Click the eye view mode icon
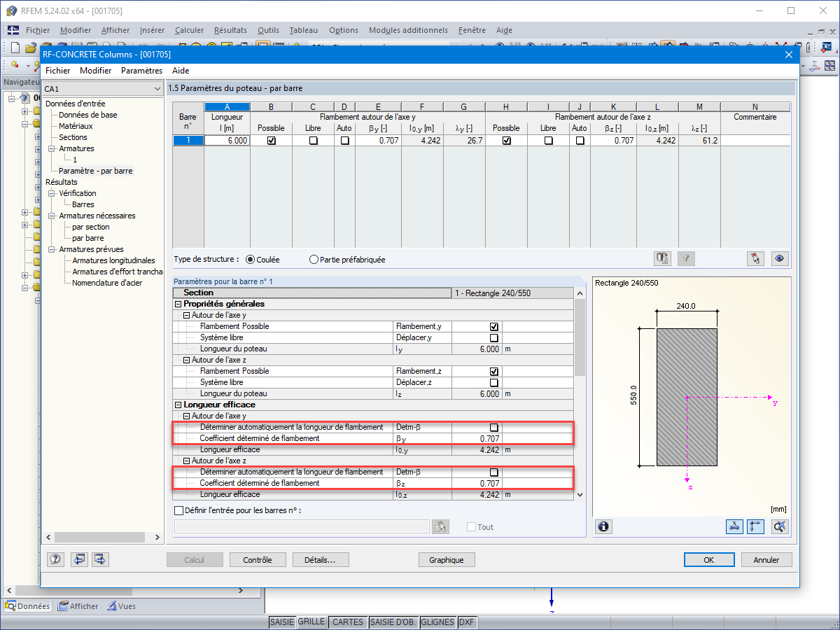 click(x=780, y=258)
